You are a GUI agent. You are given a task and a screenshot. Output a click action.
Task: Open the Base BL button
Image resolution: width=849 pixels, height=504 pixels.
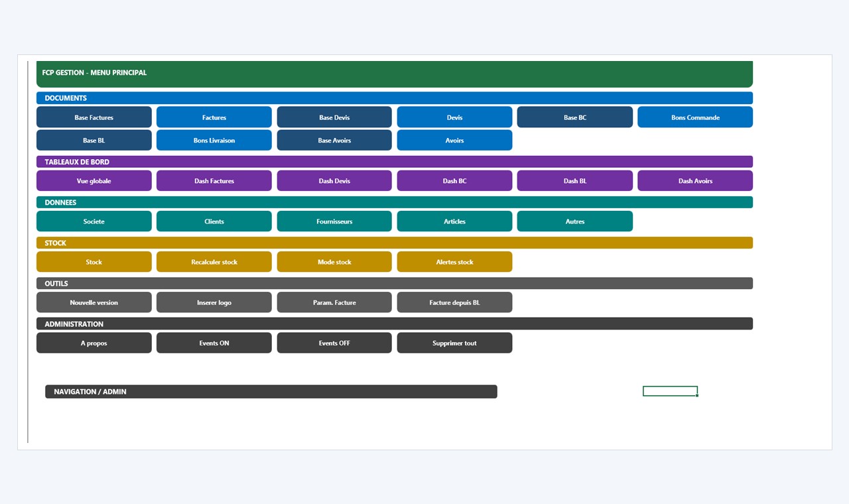[94, 141]
